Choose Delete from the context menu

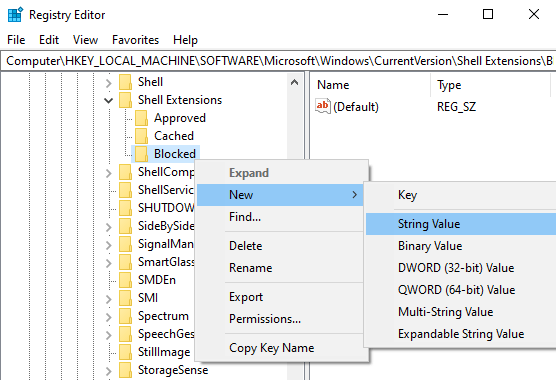coord(280,246)
